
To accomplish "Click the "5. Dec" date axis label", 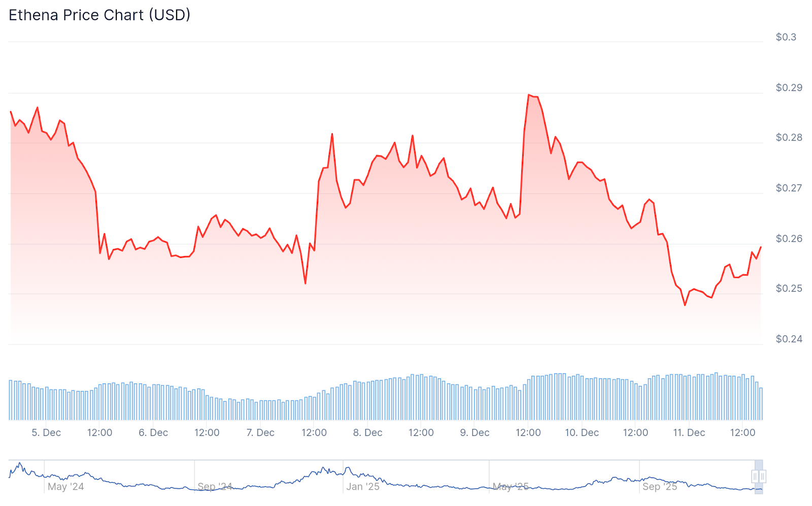I will (46, 432).
